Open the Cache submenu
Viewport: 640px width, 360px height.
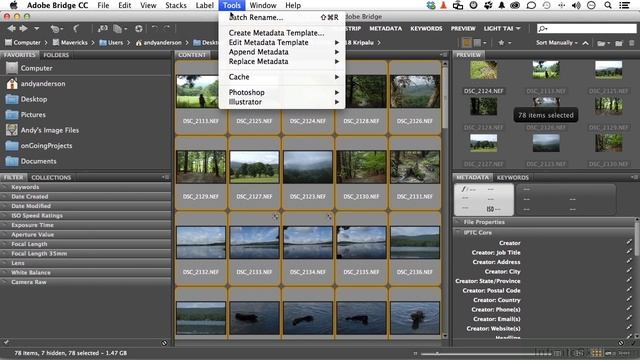pos(282,77)
